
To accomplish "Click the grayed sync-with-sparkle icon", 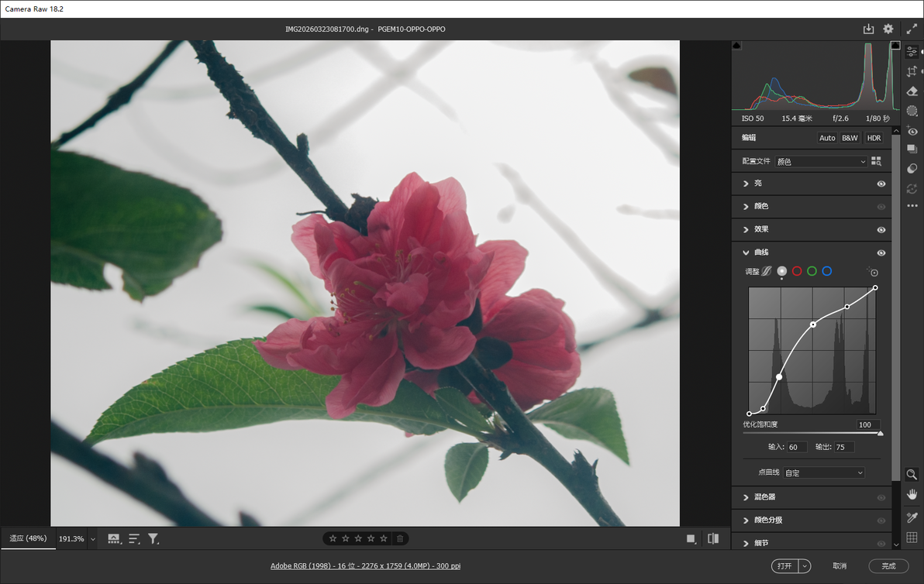I will pyautogui.click(x=912, y=188).
